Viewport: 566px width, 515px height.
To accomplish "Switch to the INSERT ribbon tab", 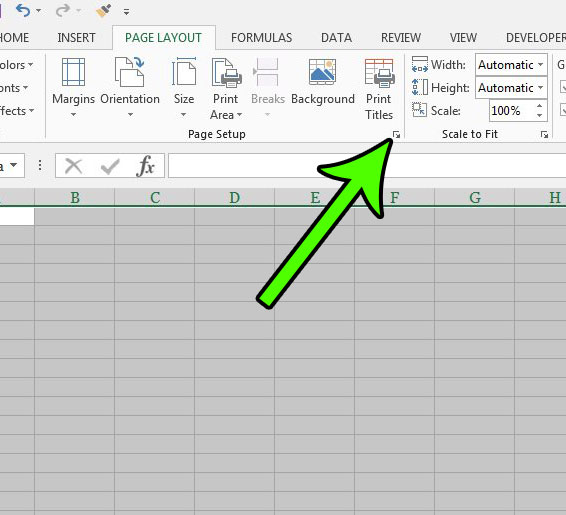I will (76, 38).
